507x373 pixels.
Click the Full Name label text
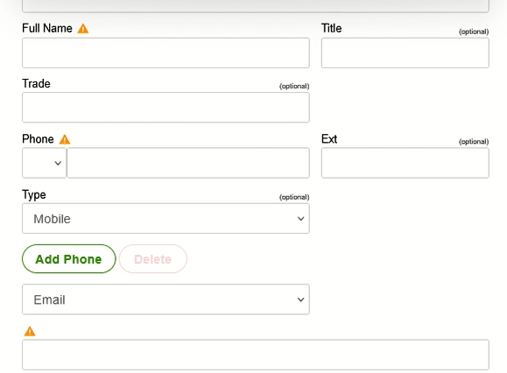[x=47, y=28]
